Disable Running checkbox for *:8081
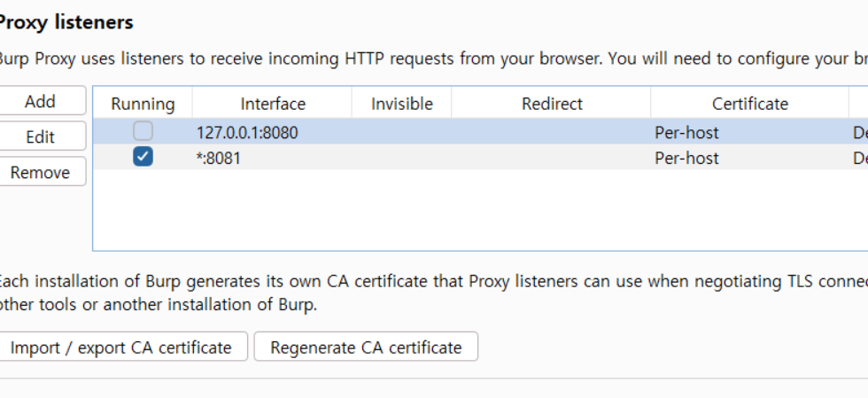This screenshot has width=868, height=398. (143, 157)
